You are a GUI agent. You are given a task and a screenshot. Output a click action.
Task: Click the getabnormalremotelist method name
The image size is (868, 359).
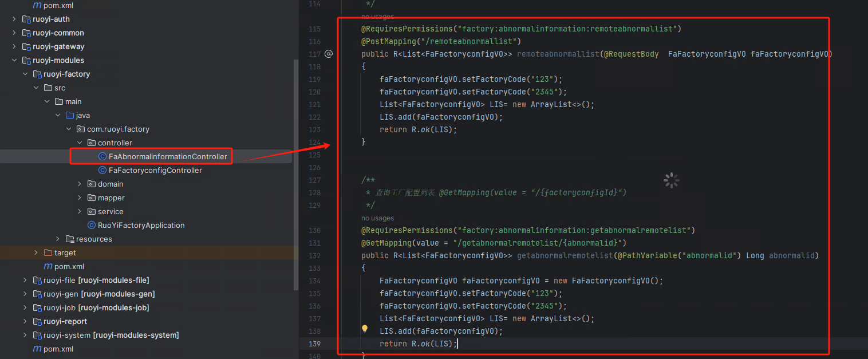click(x=565, y=255)
